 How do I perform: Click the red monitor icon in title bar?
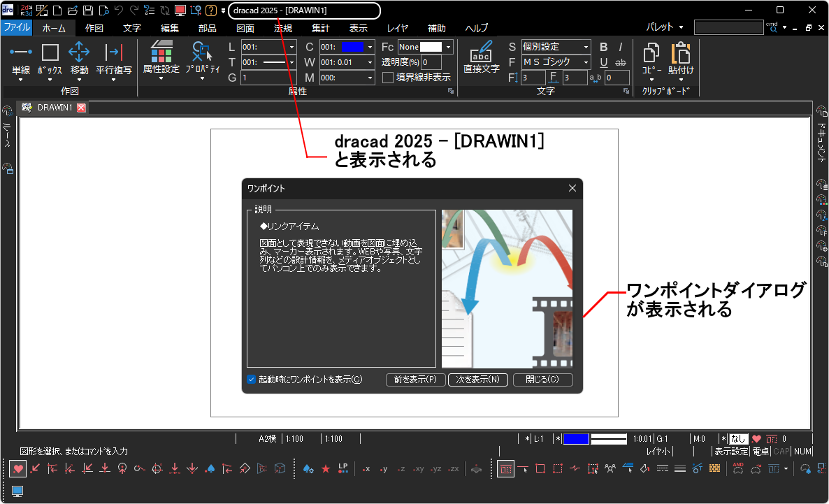180,10
